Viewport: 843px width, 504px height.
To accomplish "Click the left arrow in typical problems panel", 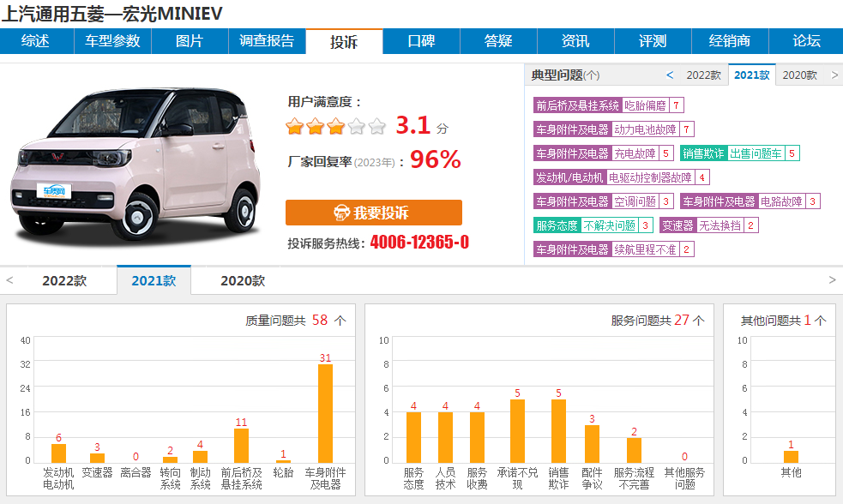I will pos(670,75).
